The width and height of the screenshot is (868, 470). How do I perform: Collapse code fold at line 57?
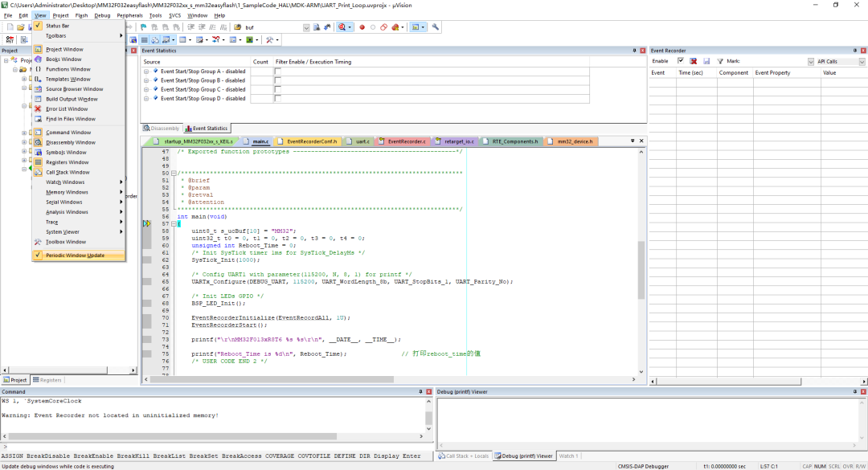point(174,223)
